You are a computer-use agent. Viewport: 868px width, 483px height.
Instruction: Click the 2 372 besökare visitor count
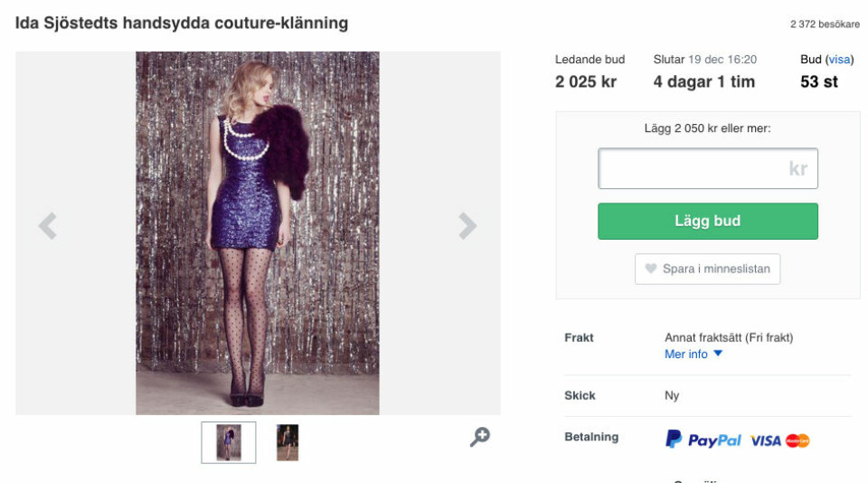(x=825, y=24)
